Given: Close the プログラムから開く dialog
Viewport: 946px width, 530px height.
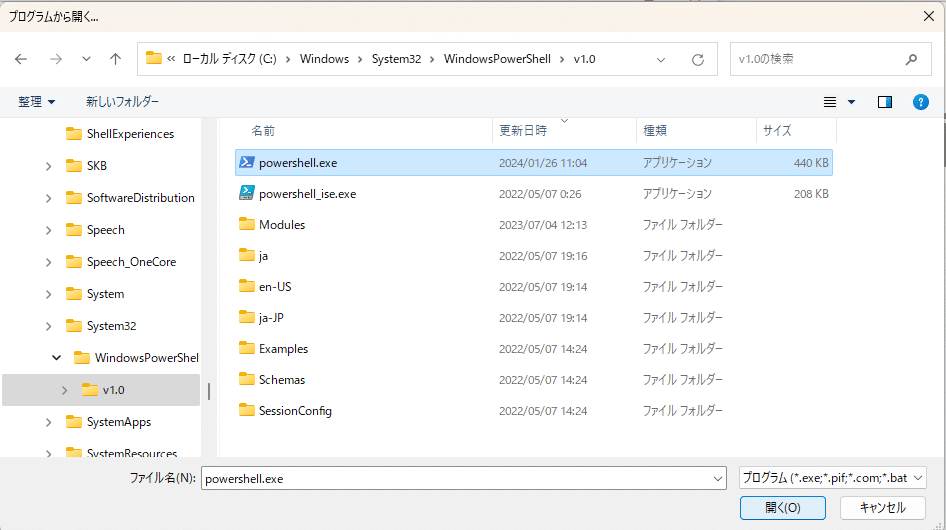Looking at the screenshot, I should [929, 16].
